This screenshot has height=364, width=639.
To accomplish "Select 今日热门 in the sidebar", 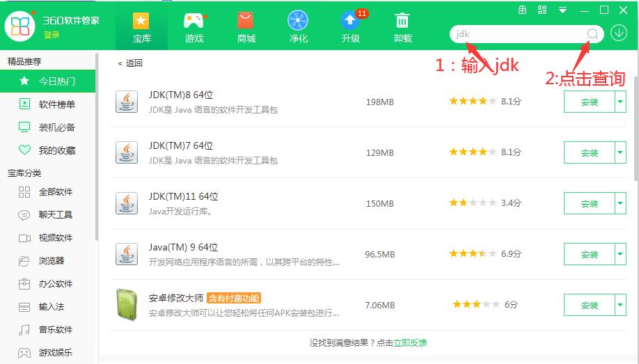I will pos(47,81).
